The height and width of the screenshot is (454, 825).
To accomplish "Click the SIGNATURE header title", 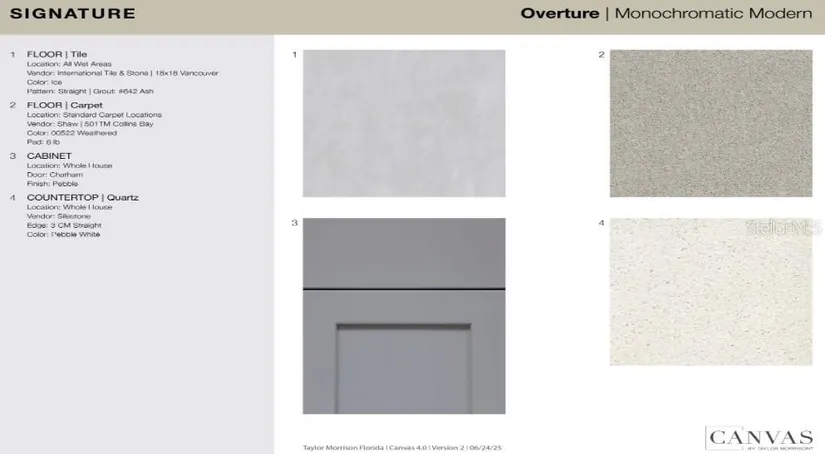I will pos(72,14).
